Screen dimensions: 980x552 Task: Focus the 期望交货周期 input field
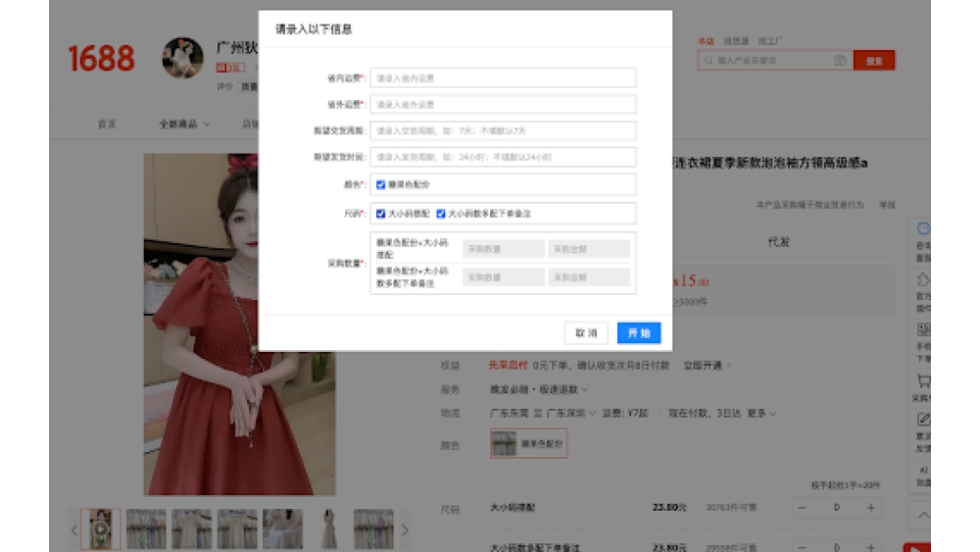coord(503,130)
